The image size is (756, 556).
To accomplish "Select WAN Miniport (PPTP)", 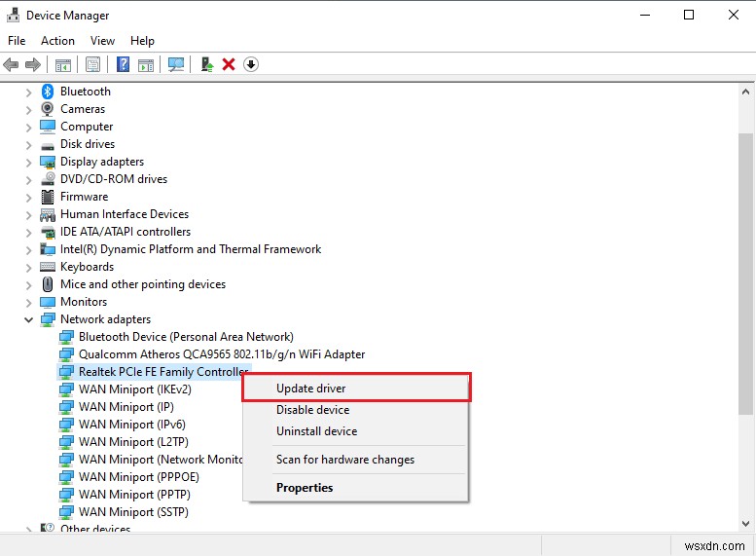I will [x=134, y=495].
